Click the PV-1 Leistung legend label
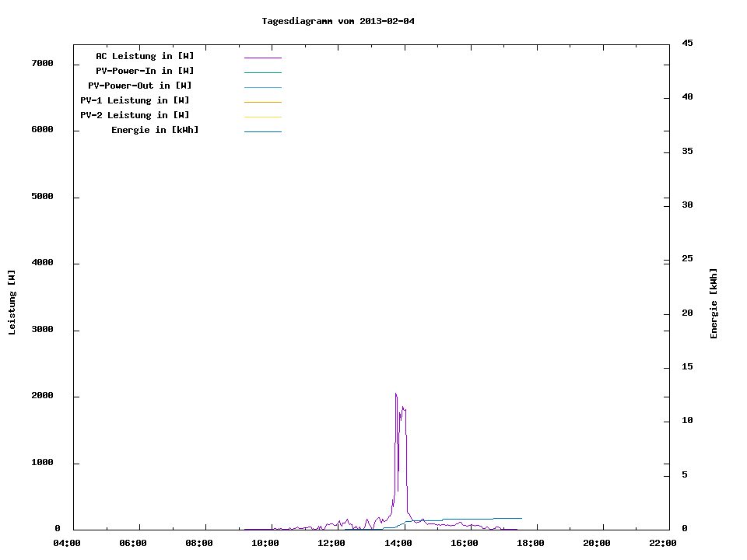The width and height of the screenshot is (747, 560). pyautogui.click(x=135, y=100)
